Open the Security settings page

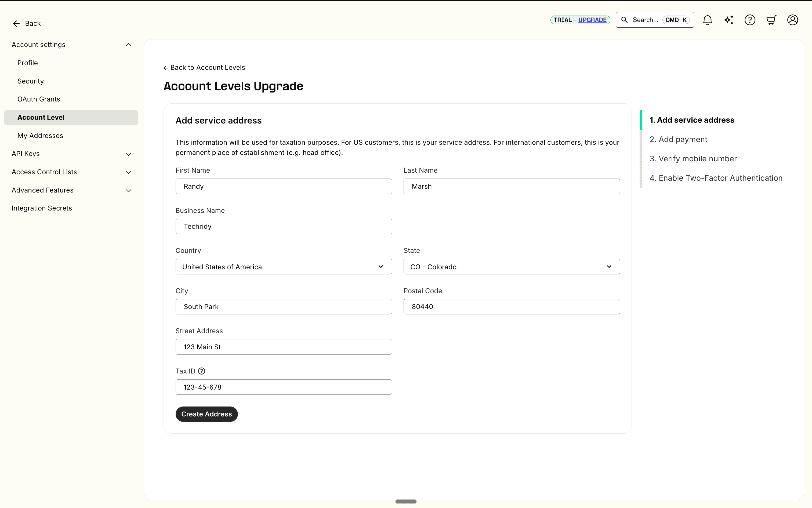coord(31,81)
